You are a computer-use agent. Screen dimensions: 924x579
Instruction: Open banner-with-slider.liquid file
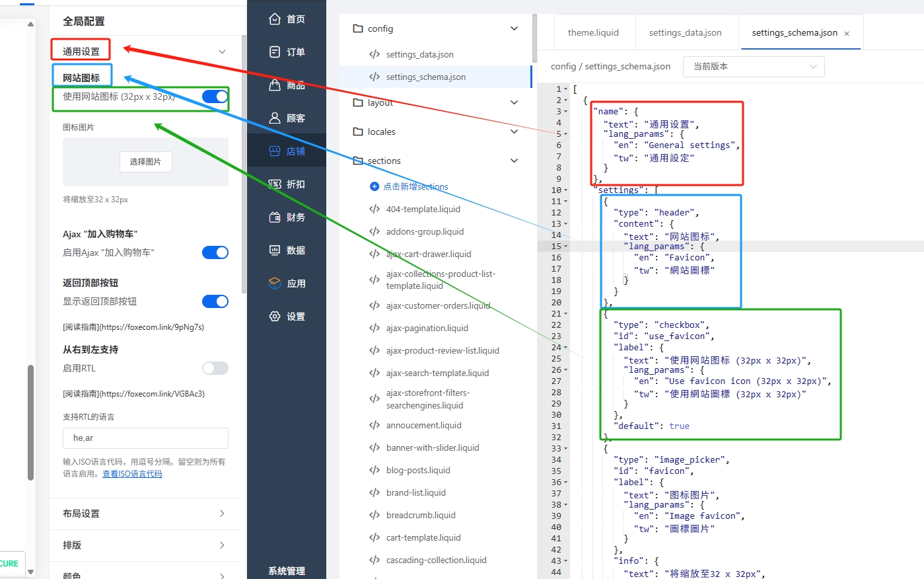[433, 447]
